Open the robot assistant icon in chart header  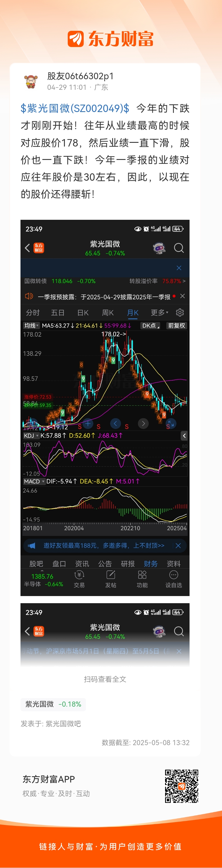[x=159, y=248]
